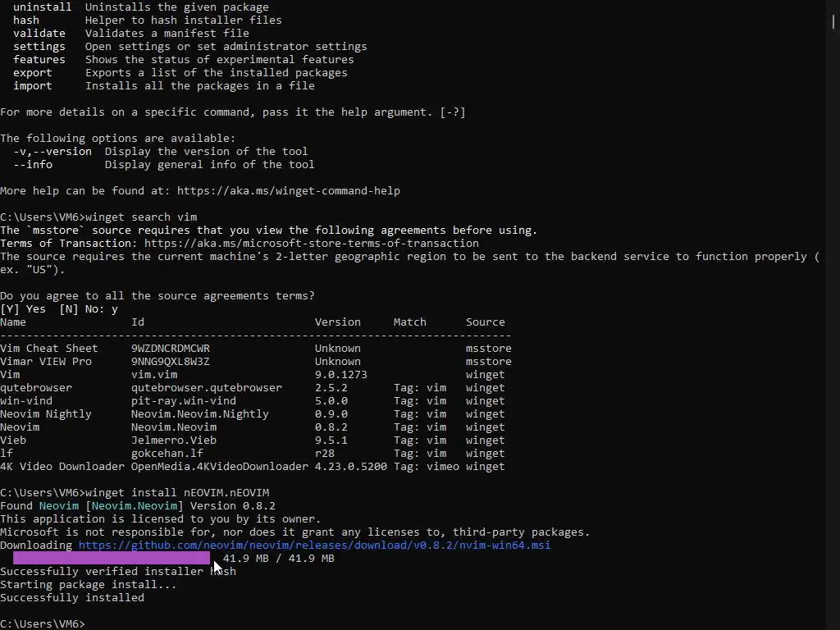The width and height of the screenshot is (840, 630).
Task: Select the 'Vim Cheat Sheet' row name
Action: pos(48,348)
